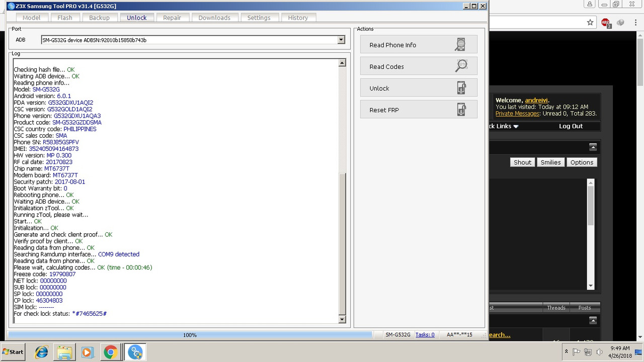This screenshot has height=362, width=644.
Task: Click the Model value SM-G532G in log
Action: pyautogui.click(x=46, y=89)
